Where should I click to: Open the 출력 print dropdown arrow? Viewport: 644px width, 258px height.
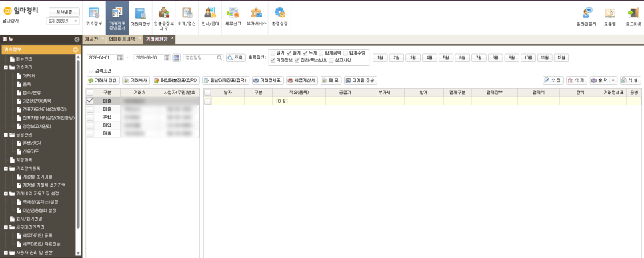(x=613, y=80)
